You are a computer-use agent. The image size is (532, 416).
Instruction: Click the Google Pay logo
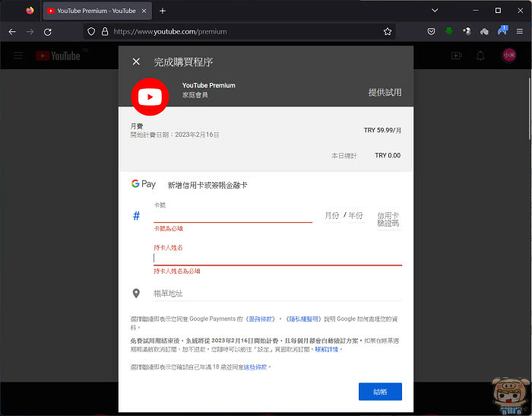(x=144, y=184)
